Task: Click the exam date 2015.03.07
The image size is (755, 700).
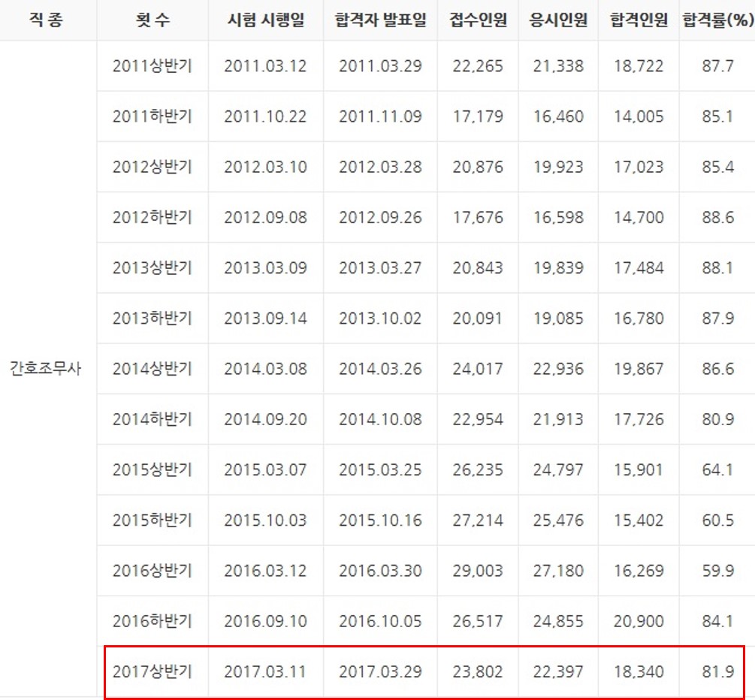Action: (265, 470)
